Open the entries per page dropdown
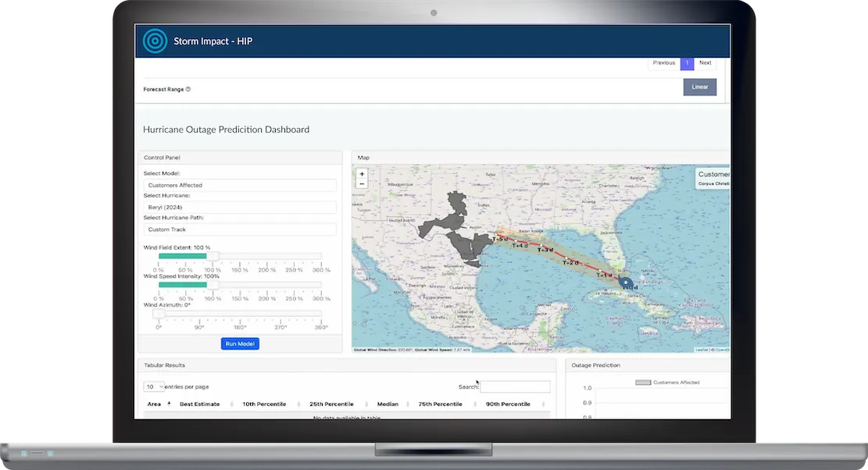The image size is (868, 470). click(155, 386)
